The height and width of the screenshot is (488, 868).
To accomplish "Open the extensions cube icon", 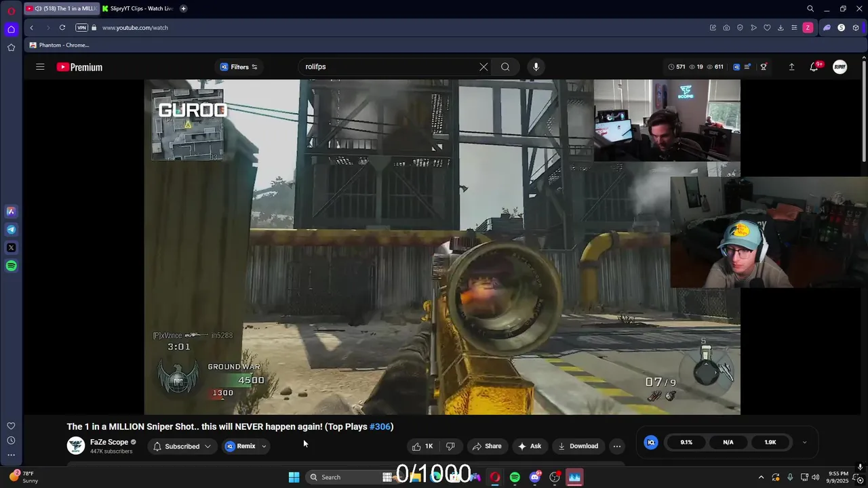I will point(856,28).
